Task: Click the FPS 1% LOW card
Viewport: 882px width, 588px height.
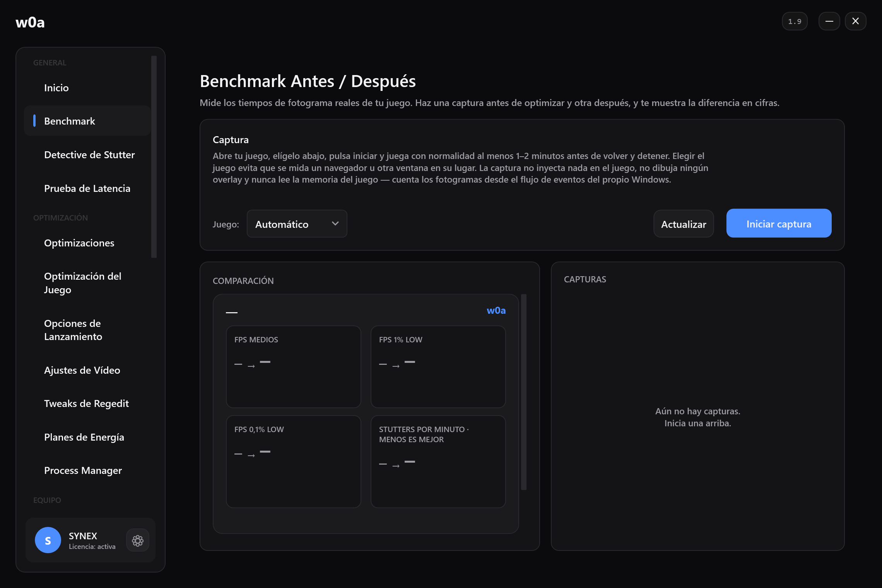Action: coord(438,367)
